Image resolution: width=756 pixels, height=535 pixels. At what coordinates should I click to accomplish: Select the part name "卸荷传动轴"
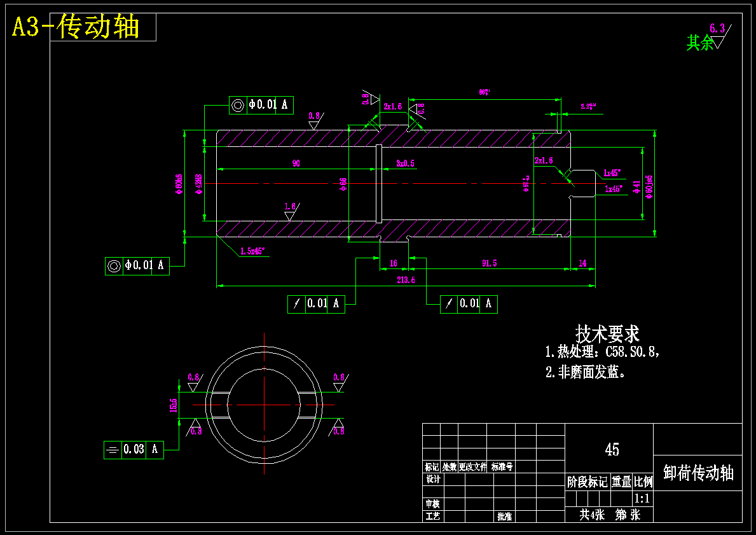[698, 473]
